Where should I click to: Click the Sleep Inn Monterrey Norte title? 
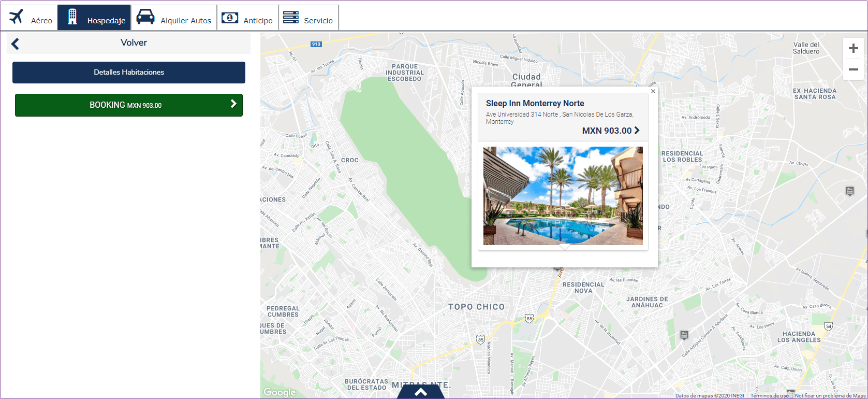click(535, 104)
